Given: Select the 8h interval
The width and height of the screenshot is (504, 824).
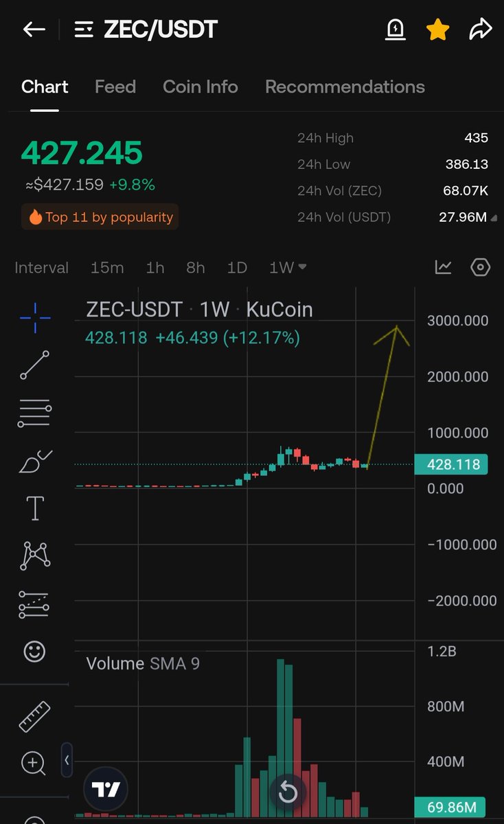Looking at the screenshot, I should pos(196,268).
